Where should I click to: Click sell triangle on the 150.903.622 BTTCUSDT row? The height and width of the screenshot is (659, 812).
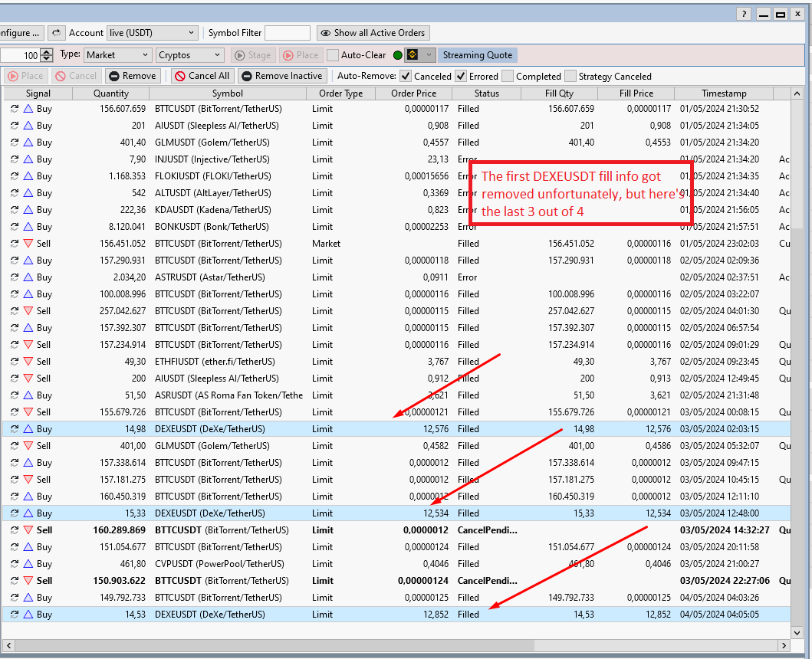pyautogui.click(x=28, y=581)
